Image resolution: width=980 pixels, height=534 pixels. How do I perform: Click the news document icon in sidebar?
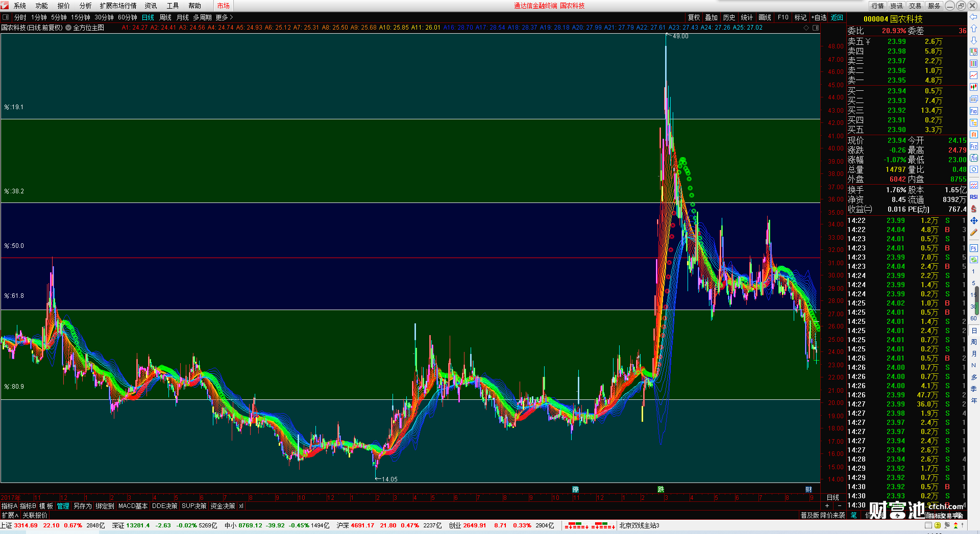coord(974,99)
